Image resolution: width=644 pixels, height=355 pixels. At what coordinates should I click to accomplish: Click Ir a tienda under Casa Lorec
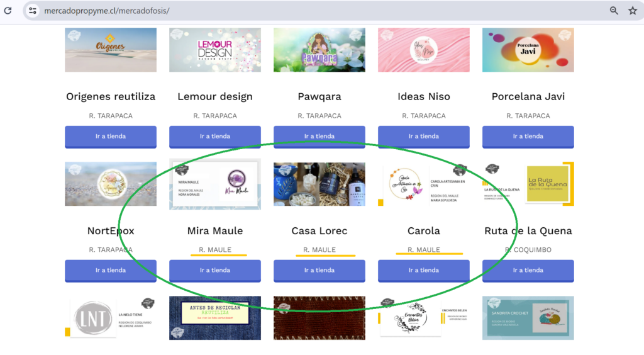pos(319,271)
